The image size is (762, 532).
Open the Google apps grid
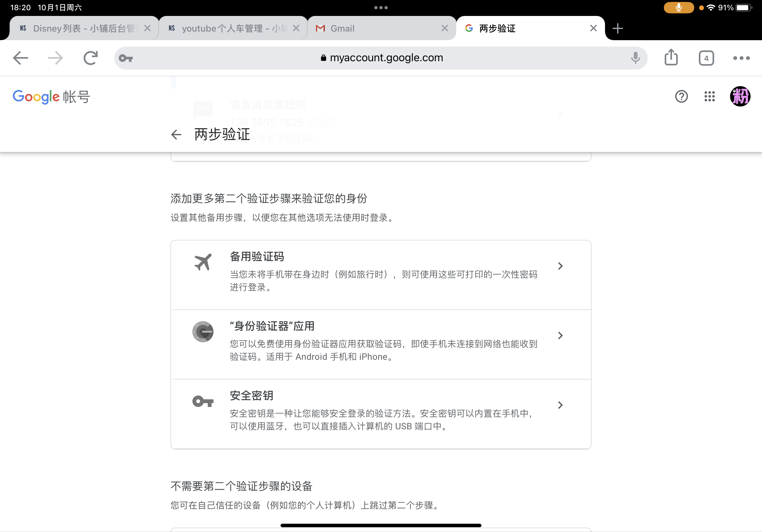(x=710, y=97)
